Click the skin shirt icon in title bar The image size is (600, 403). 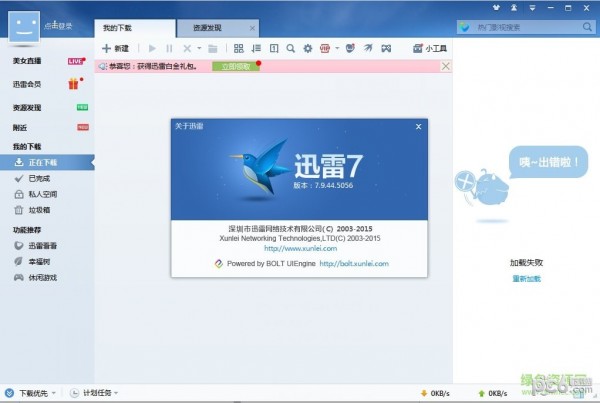pos(496,7)
